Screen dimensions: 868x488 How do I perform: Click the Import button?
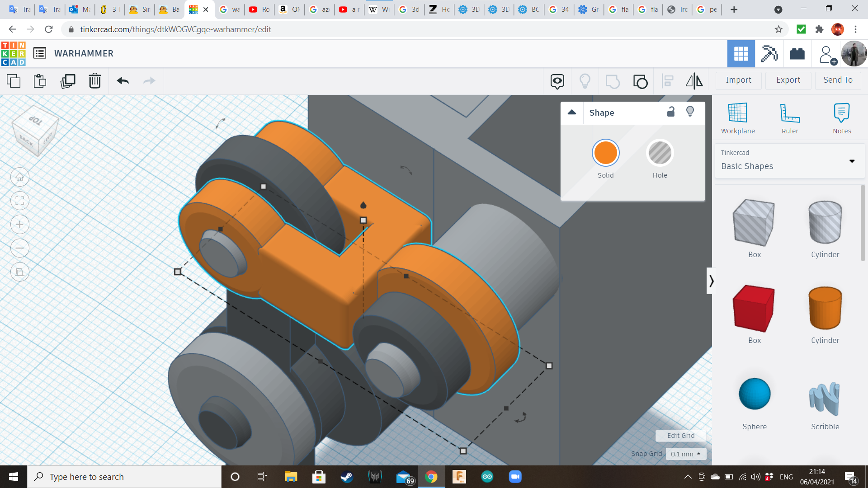pos(738,80)
